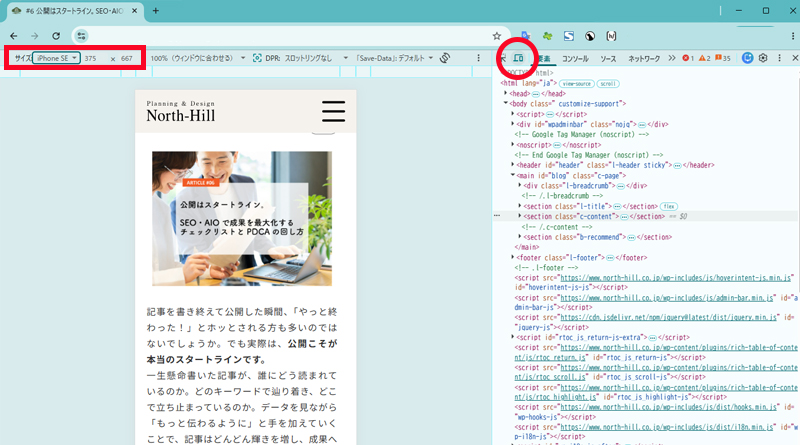
Task: Open the 35 issues indicator
Action: tap(723, 58)
